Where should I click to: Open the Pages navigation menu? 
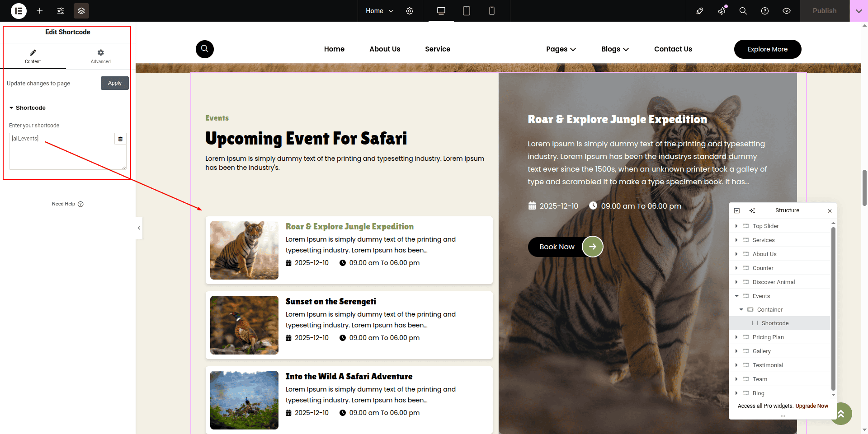[561, 49]
